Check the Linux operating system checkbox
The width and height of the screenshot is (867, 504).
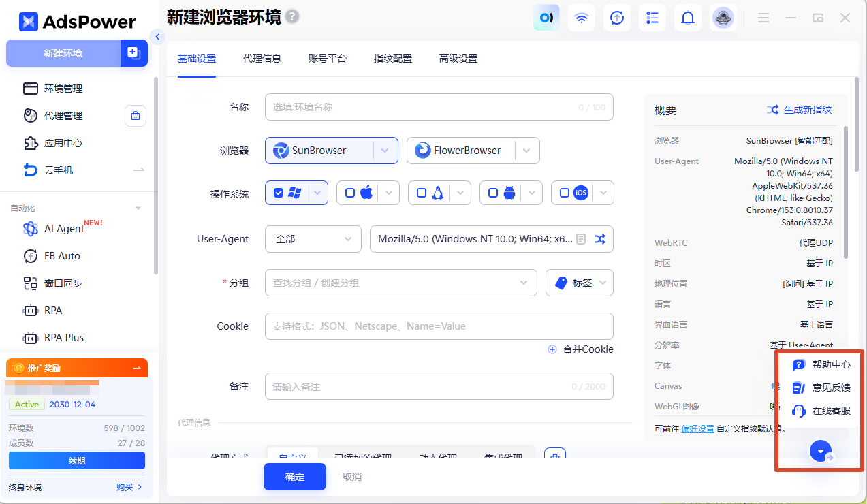point(422,193)
